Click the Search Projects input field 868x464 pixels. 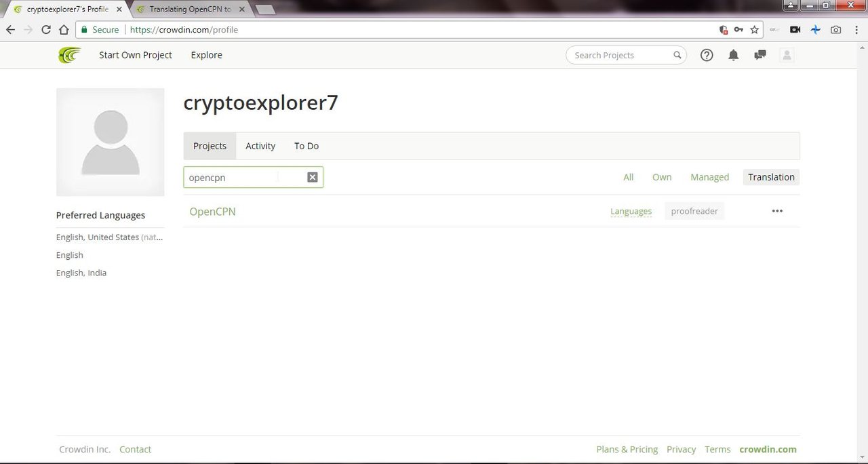coord(620,55)
